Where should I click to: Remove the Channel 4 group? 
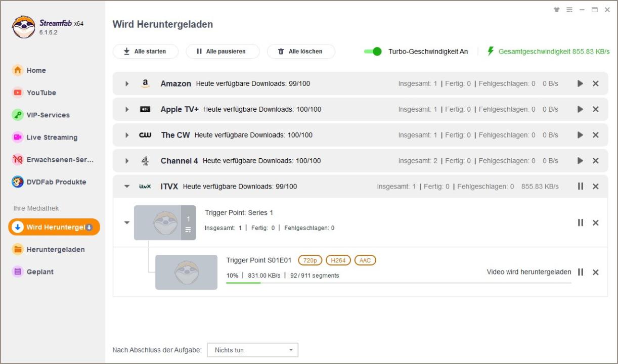[x=596, y=161]
